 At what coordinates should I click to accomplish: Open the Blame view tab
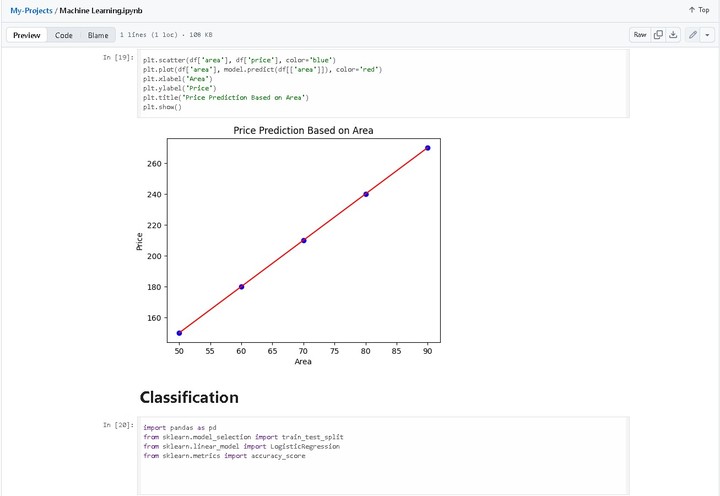coord(98,35)
